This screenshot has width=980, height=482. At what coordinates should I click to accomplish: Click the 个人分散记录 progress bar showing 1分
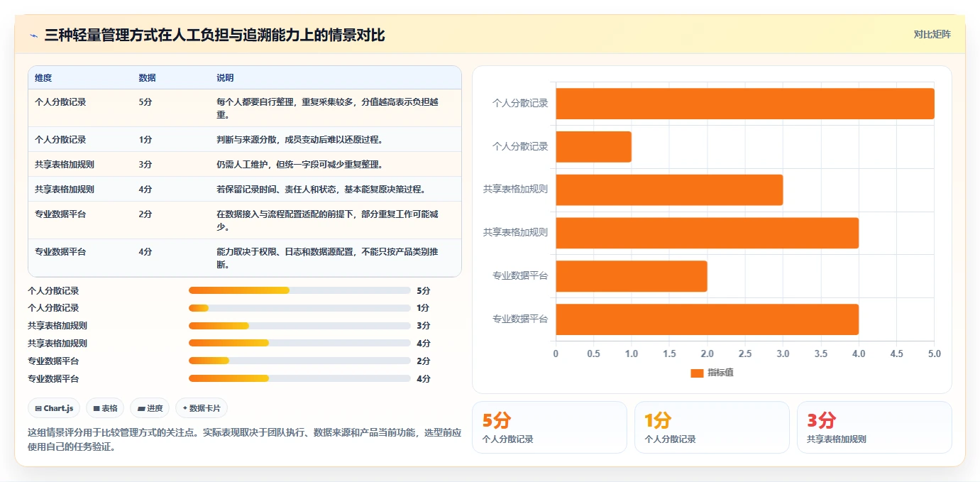pyautogui.click(x=299, y=308)
